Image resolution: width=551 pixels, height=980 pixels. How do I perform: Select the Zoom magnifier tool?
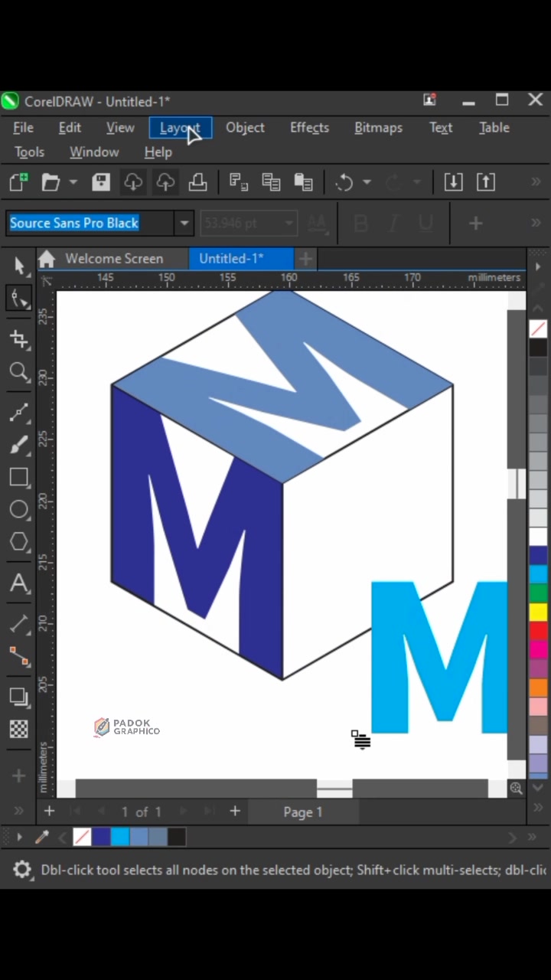tap(18, 372)
